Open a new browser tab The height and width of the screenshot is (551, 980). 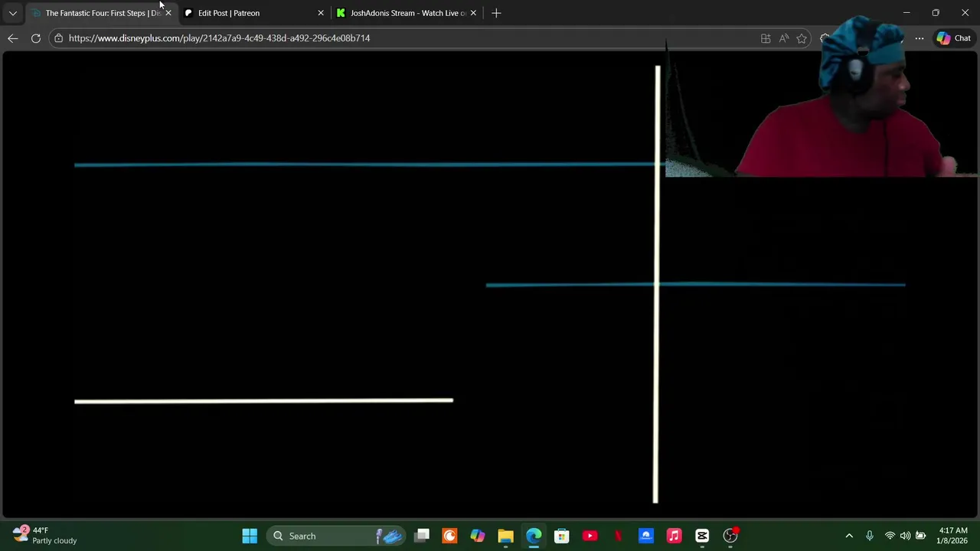point(496,13)
